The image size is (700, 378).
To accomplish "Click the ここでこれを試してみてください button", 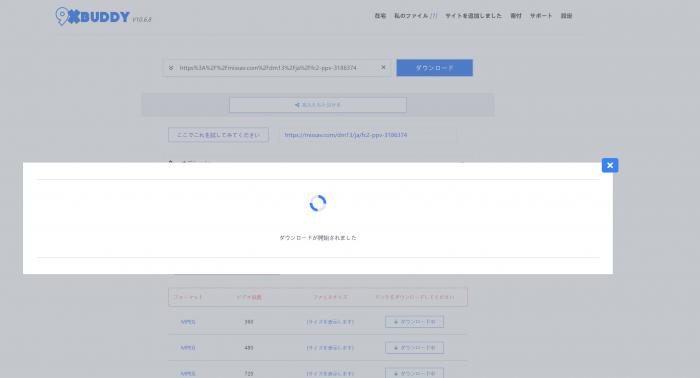I will click(x=218, y=135).
